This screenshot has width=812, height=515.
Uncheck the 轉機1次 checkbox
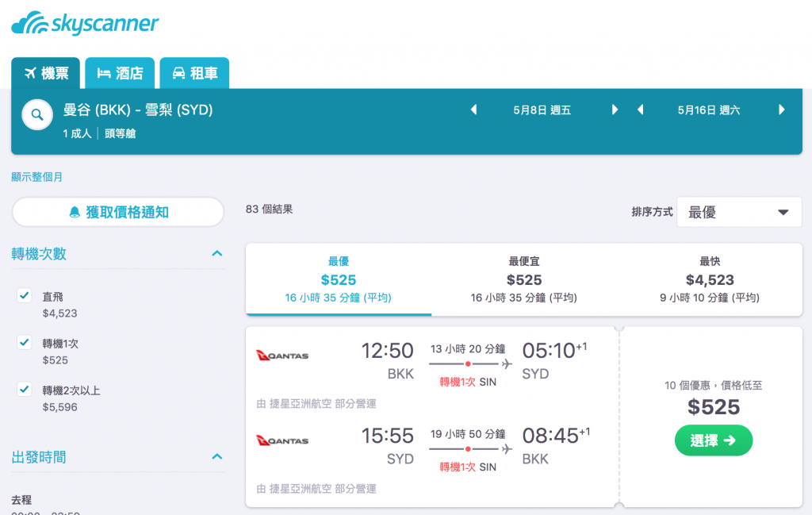tap(25, 342)
